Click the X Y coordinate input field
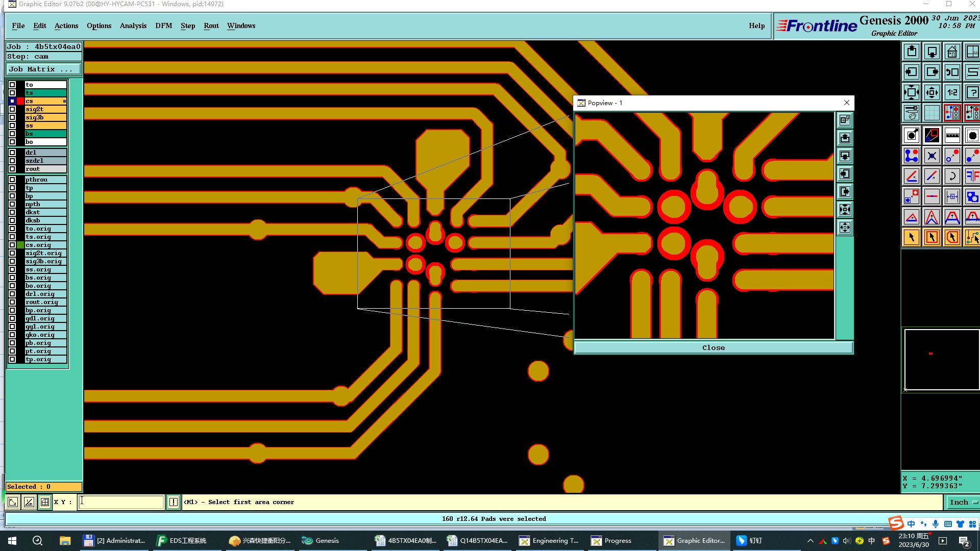The width and height of the screenshot is (980, 551). [x=121, y=502]
